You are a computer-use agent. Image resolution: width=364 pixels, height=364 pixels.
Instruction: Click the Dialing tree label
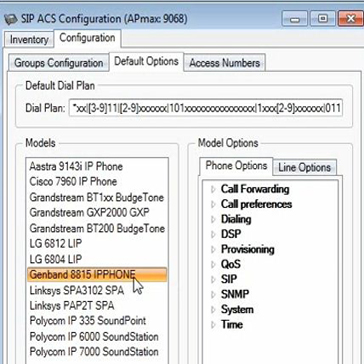click(x=236, y=219)
